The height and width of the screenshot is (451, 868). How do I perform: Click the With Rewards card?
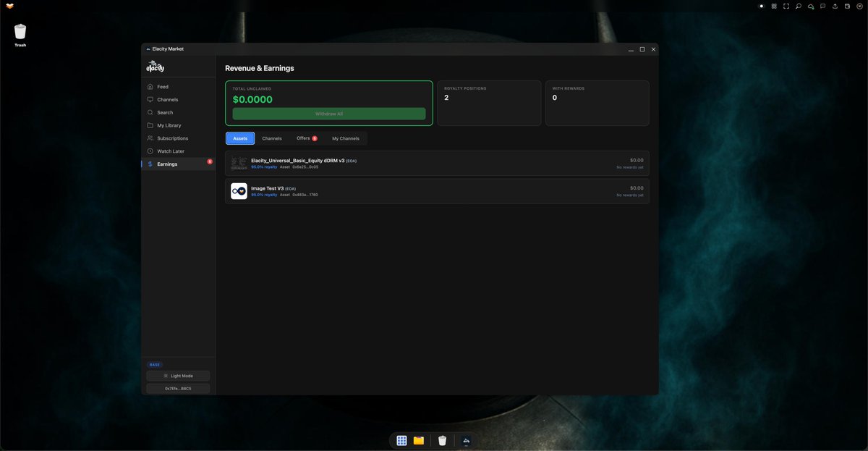pos(597,103)
